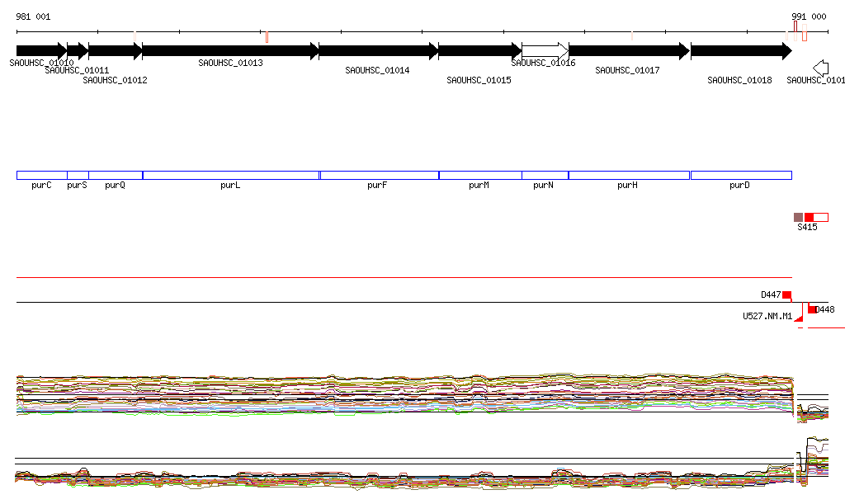Select the purC gene box
Screen dimensions: 845x504
(x=41, y=175)
